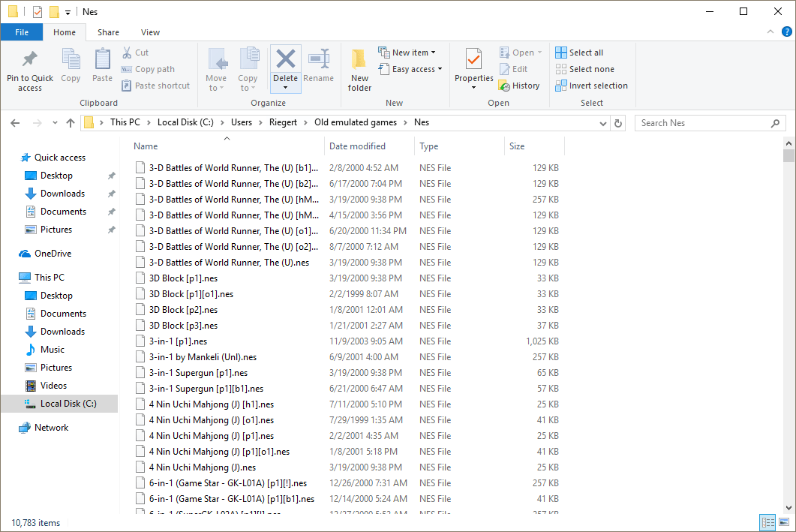Click the Move to icon
796x532 pixels.
217,59
